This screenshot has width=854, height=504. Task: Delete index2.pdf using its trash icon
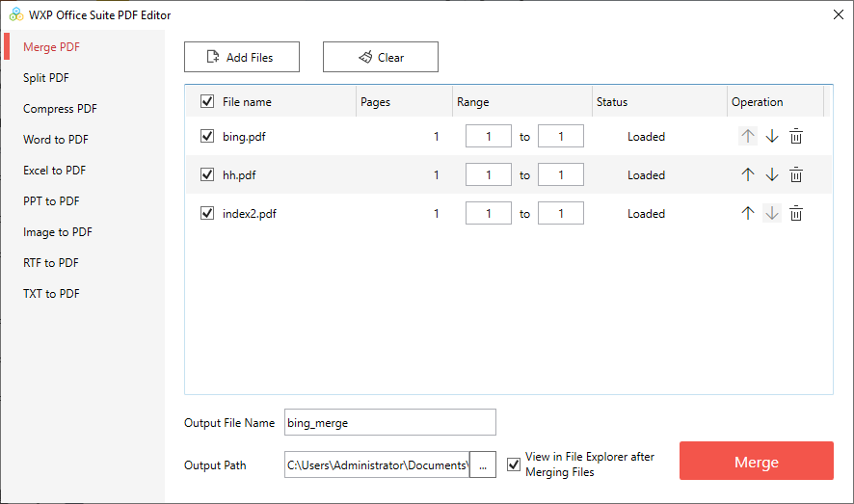pos(796,213)
